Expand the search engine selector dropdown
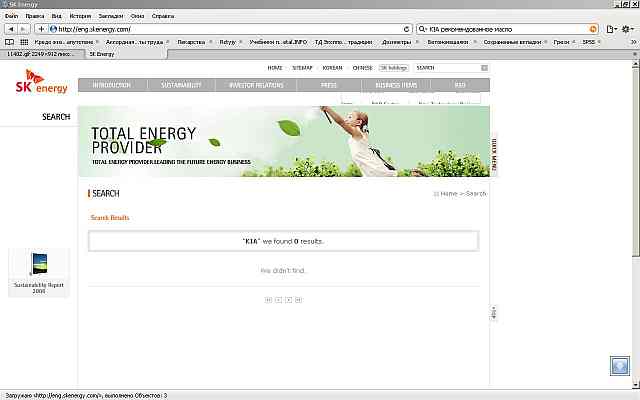 [423, 29]
